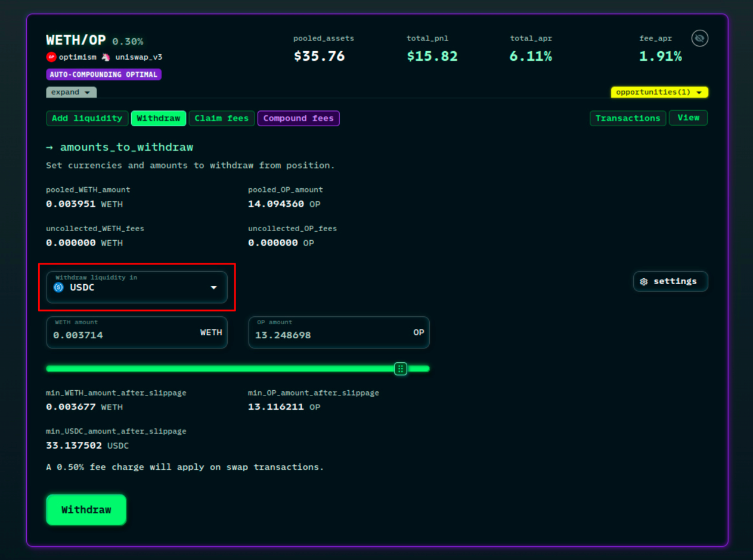The width and height of the screenshot is (753, 560).
Task: Open the Compound fees tab
Action: (298, 119)
